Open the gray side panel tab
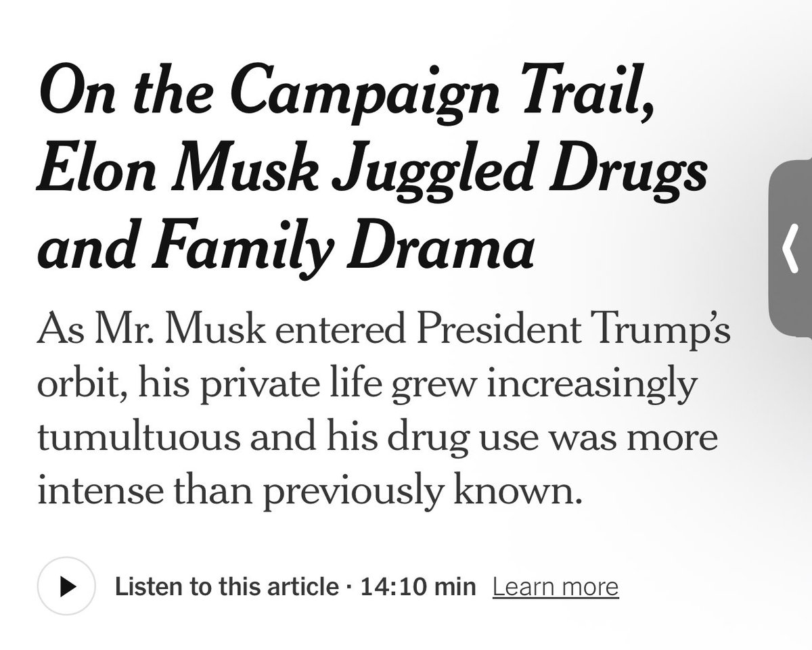 [x=792, y=249]
